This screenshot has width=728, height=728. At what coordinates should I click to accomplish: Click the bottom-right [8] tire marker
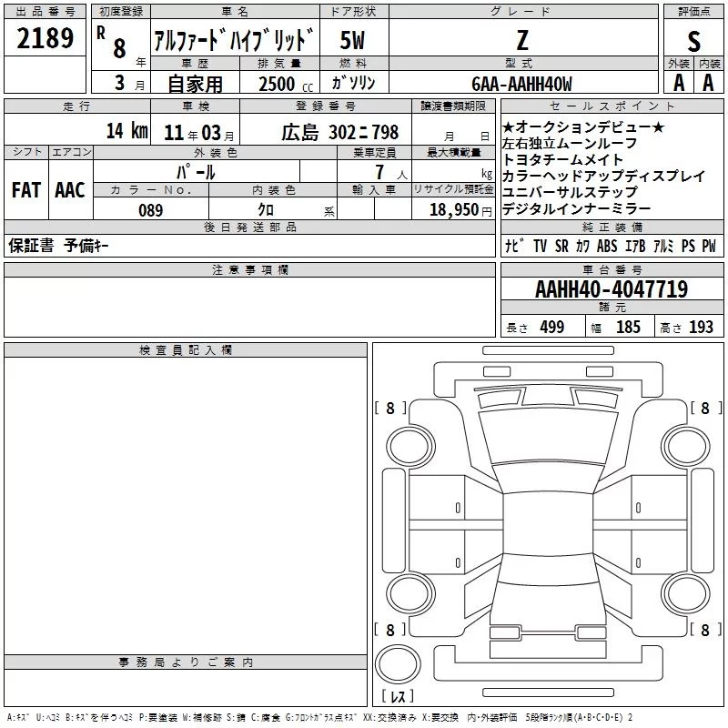(704, 630)
